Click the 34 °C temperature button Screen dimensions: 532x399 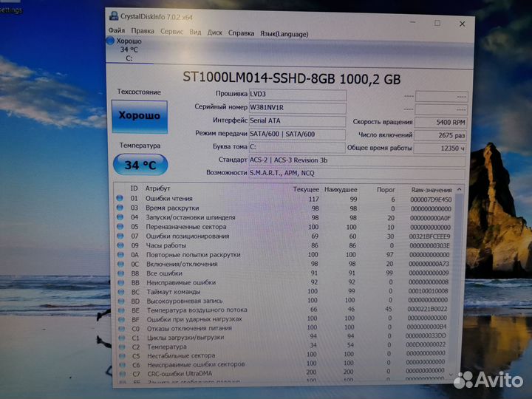(x=140, y=165)
